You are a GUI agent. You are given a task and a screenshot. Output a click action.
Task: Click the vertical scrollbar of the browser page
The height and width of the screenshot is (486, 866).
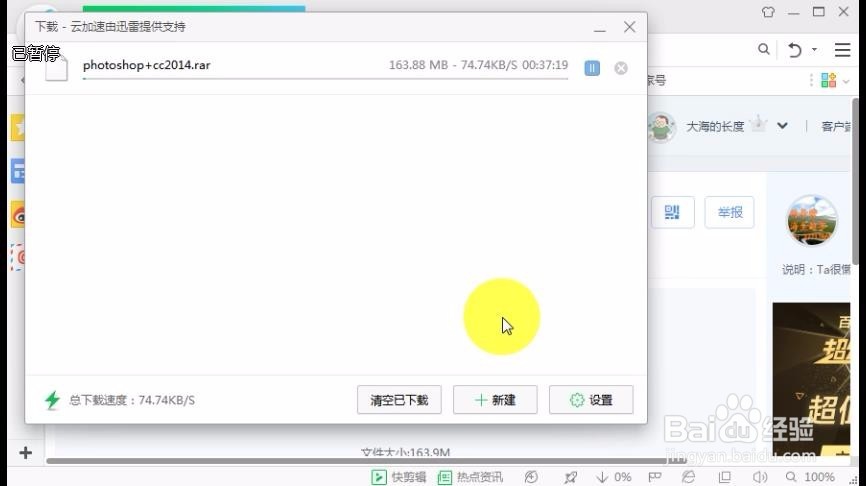(855, 179)
